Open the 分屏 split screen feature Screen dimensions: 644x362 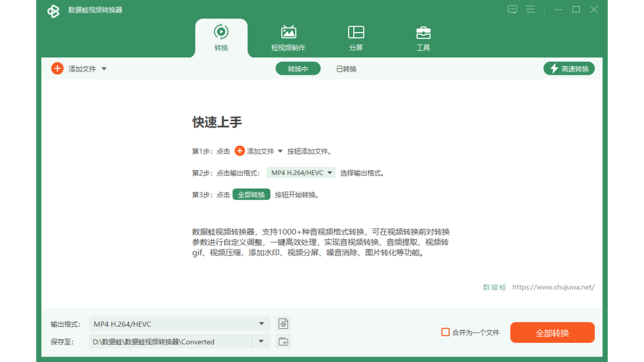356,38
